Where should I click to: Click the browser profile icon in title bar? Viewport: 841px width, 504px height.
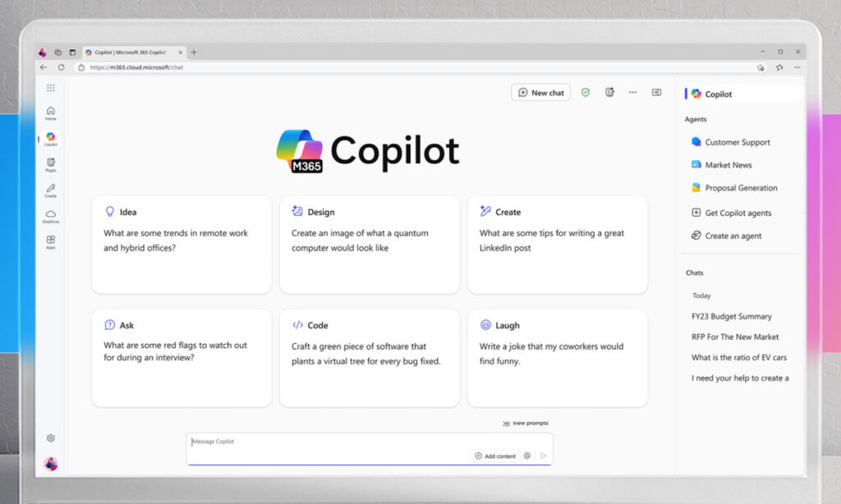[x=43, y=52]
